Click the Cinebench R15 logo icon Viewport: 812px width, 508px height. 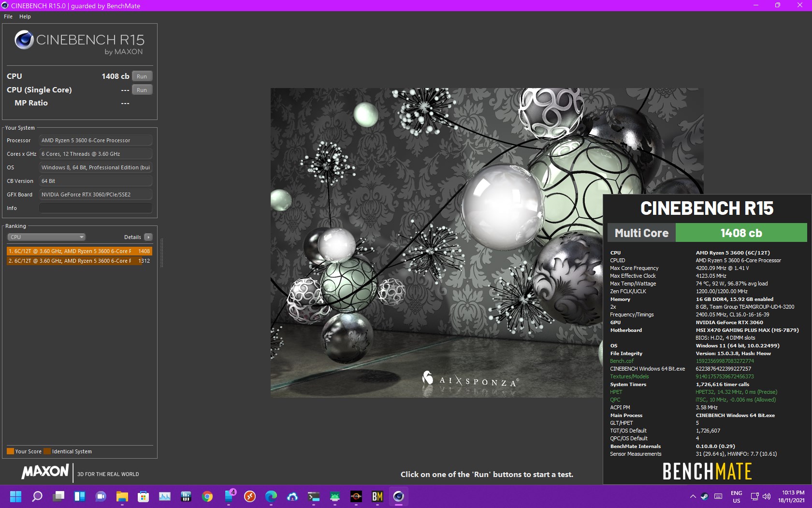pyautogui.click(x=24, y=40)
